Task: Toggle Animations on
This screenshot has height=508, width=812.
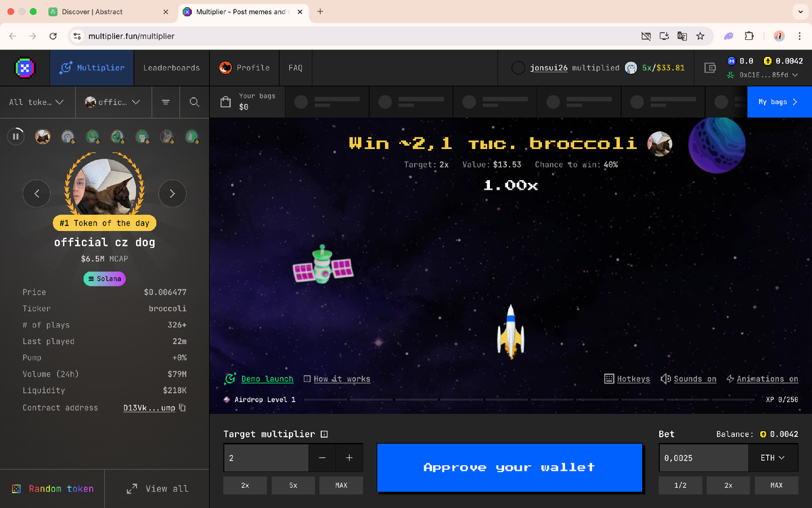Action: (x=762, y=379)
